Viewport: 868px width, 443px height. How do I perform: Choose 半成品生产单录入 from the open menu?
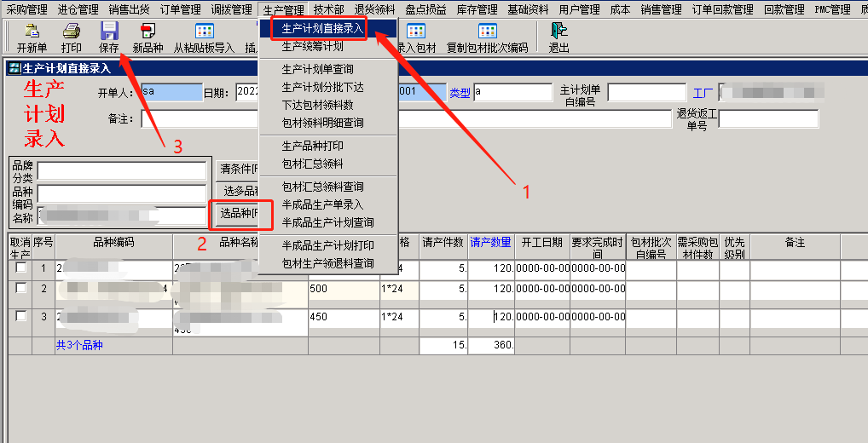(322, 204)
